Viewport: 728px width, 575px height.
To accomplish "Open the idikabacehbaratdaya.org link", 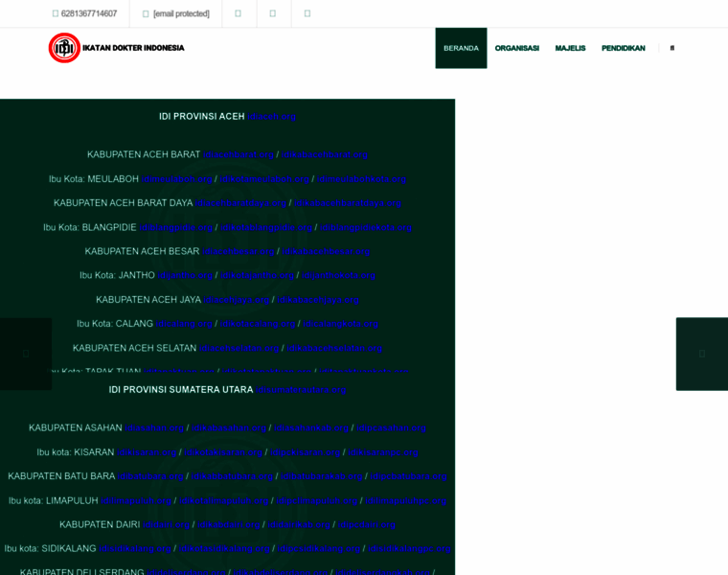I will point(348,203).
